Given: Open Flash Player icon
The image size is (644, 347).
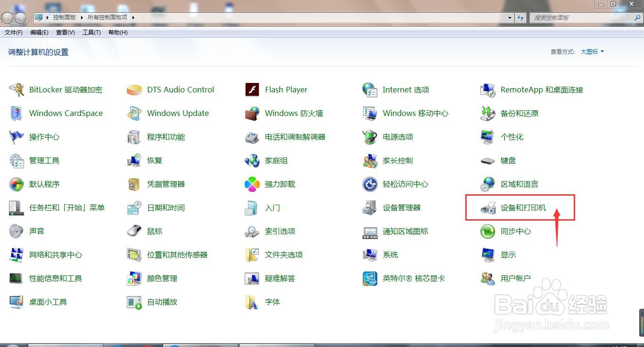Looking at the screenshot, I should 252,90.
